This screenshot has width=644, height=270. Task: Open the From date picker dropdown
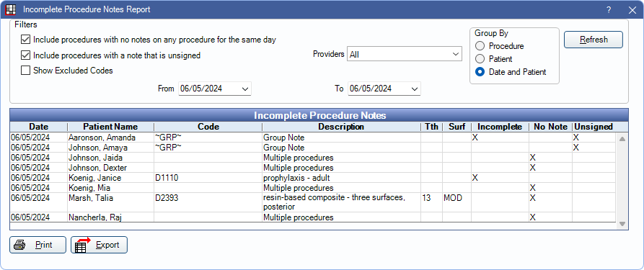click(246, 89)
